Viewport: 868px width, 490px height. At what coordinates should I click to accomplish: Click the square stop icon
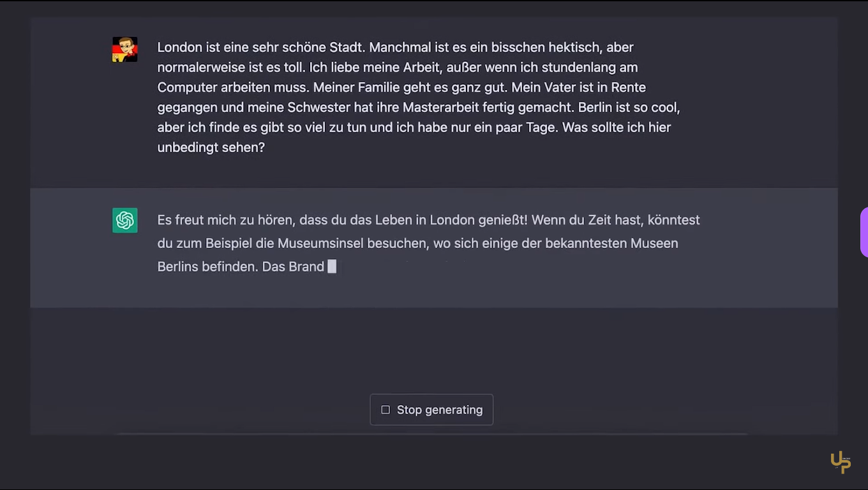click(x=385, y=410)
